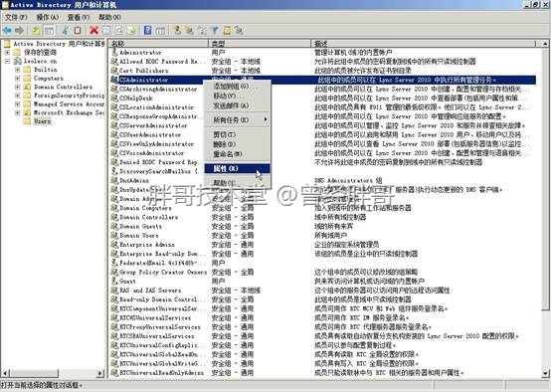Select the DnsAdmins group row
The image size is (551, 392).
pyautogui.click(x=323, y=181)
